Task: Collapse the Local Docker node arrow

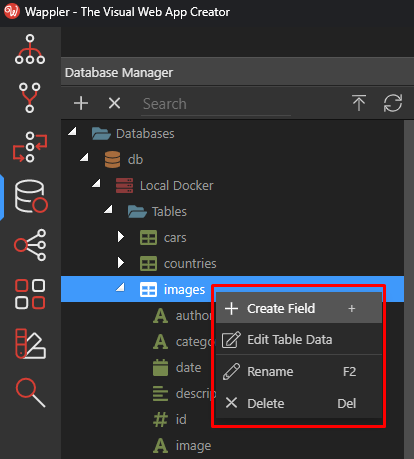Action: [96, 183]
